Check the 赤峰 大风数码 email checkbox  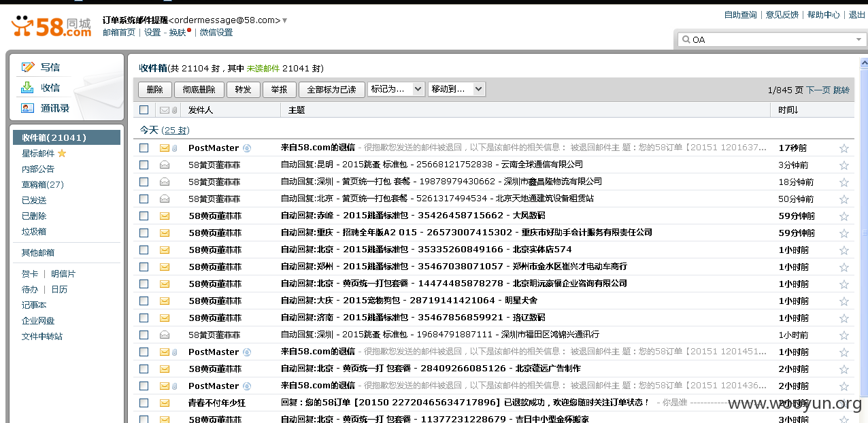coord(144,216)
